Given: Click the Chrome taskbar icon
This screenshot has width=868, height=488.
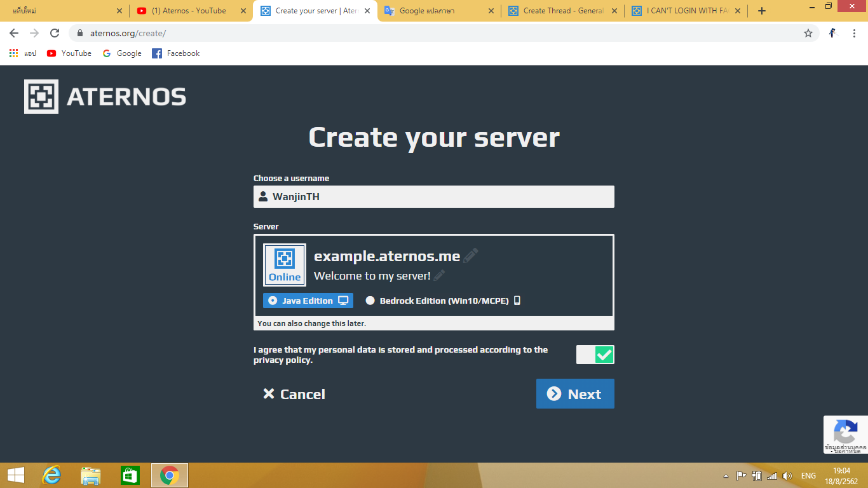Looking at the screenshot, I should click(169, 475).
